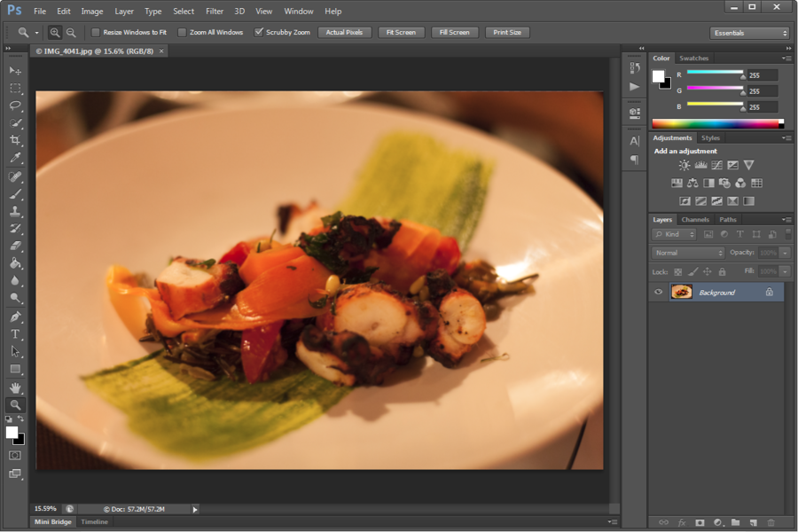
Task: Open the Filter menu
Action: pyautogui.click(x=215, y=12)
